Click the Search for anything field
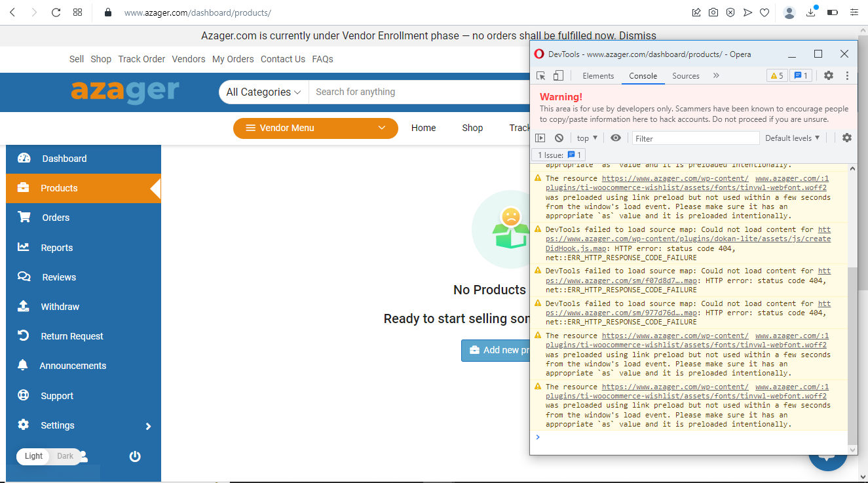Image resolution: width=868 pixels, height=483 pixels. coord(419,92)
